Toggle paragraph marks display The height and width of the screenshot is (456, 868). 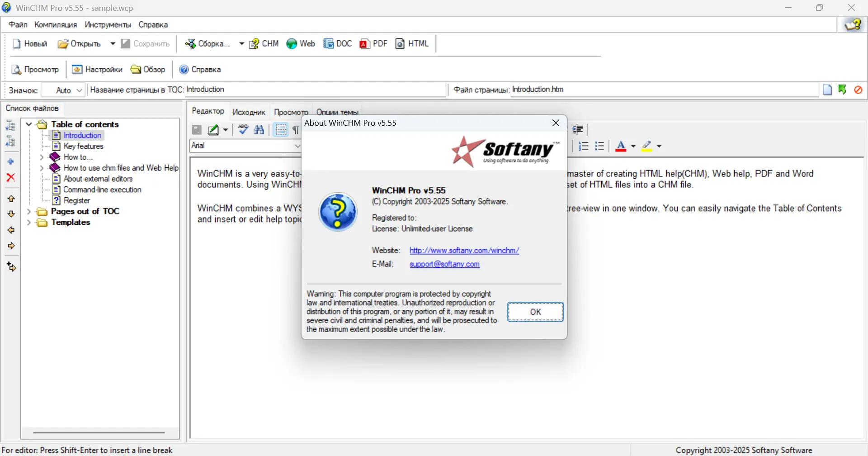295,130
